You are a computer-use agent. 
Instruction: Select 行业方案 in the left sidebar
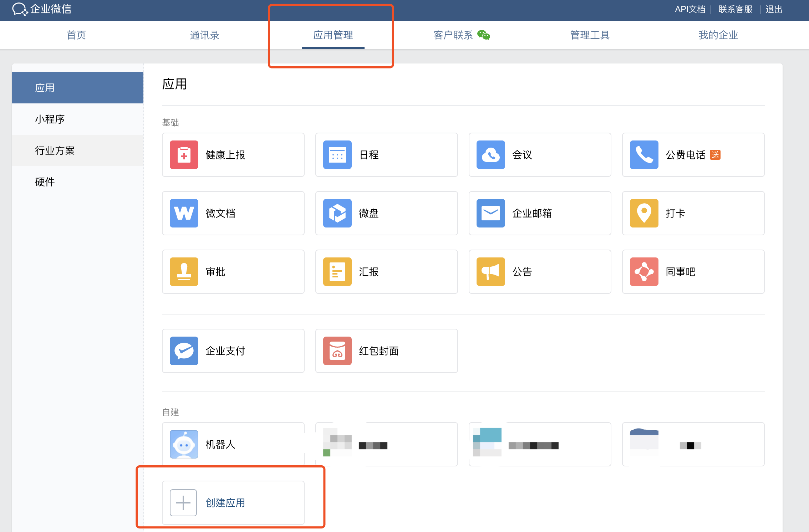55,150
